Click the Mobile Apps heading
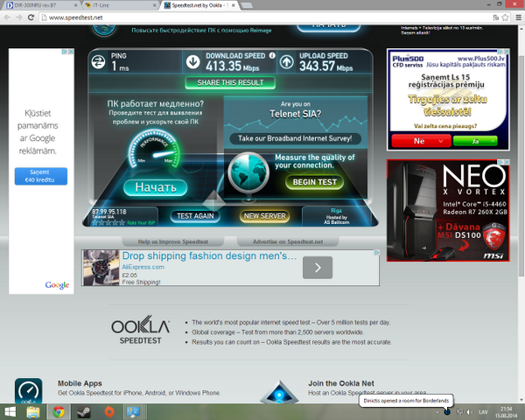The image size is (525, 420). pyautogui.click(x=80, y=383)
